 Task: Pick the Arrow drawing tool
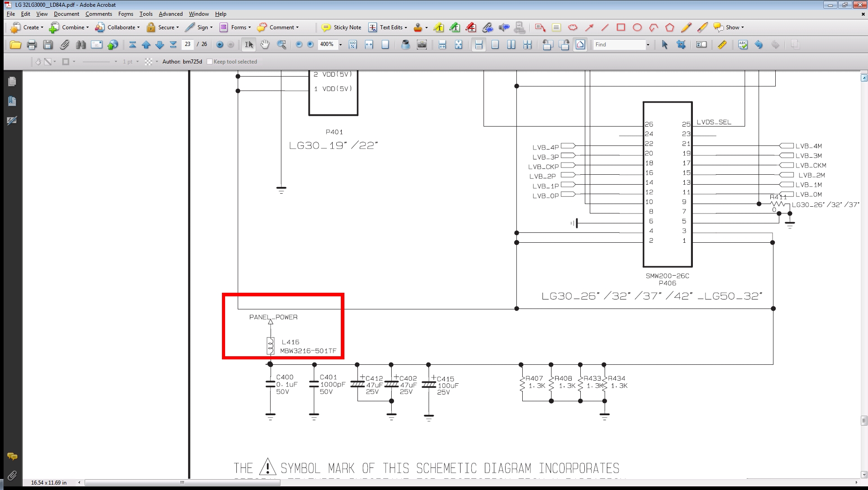click(x=589, y=27)
